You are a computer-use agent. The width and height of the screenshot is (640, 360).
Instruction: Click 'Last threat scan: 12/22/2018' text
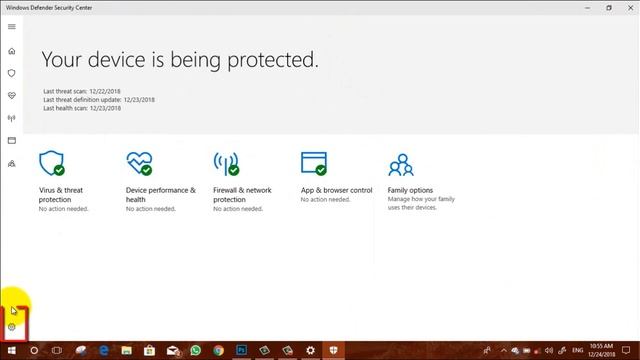click(x=82, y=91)
